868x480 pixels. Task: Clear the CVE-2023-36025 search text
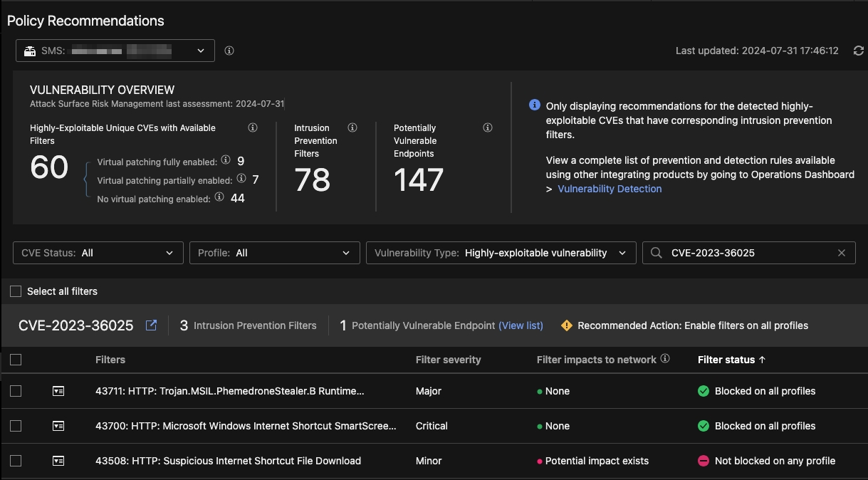(x=842, y=253)
